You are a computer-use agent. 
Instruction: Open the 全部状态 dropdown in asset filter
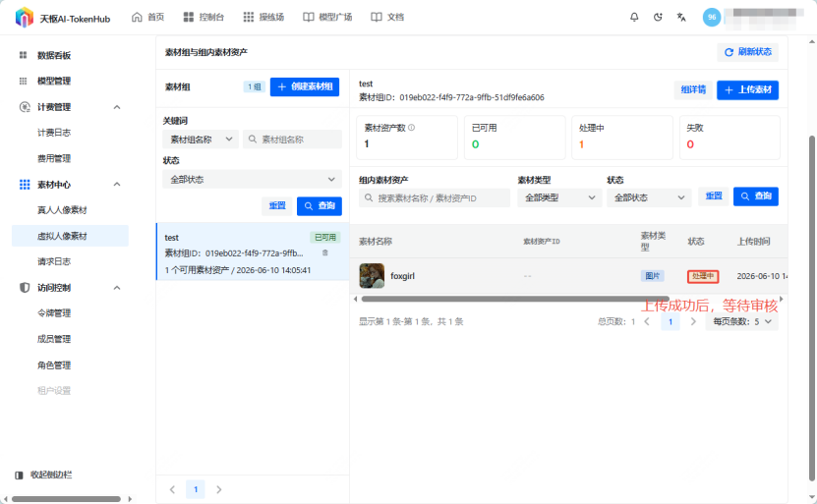point(649,197)
